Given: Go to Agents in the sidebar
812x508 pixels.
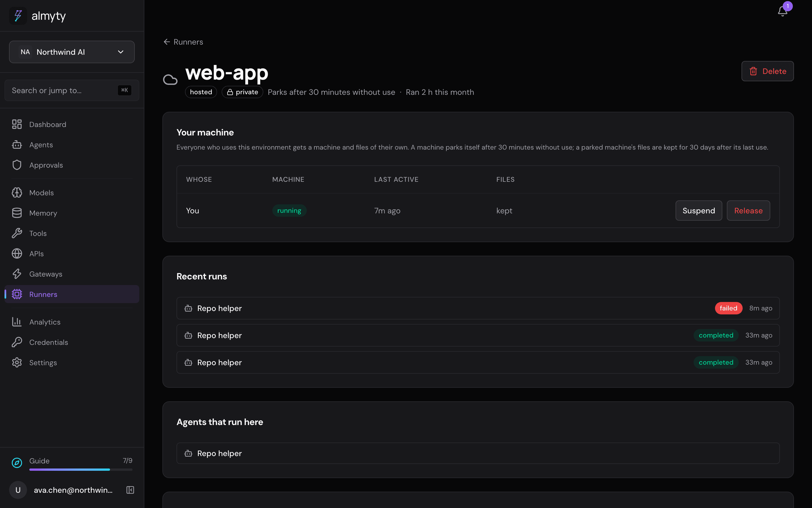Looking at the screenshot, I should [72, 145].
